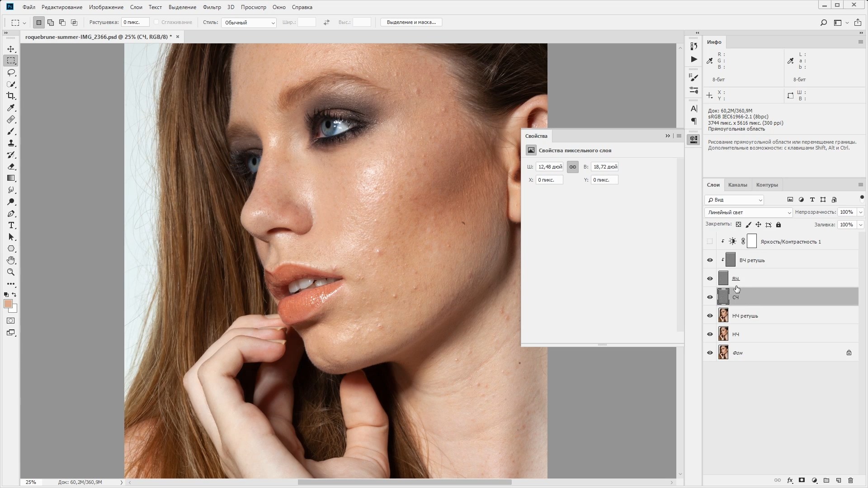The width and height of the screenshot is (868, 488).
Task: Open the Заливка fill dropdown arrow
Action: (x=860, y=225)
